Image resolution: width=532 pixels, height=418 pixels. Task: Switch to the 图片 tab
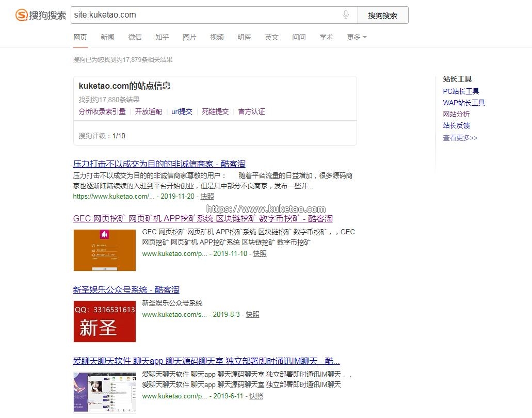pyautogui.click(x=189, y=37)
